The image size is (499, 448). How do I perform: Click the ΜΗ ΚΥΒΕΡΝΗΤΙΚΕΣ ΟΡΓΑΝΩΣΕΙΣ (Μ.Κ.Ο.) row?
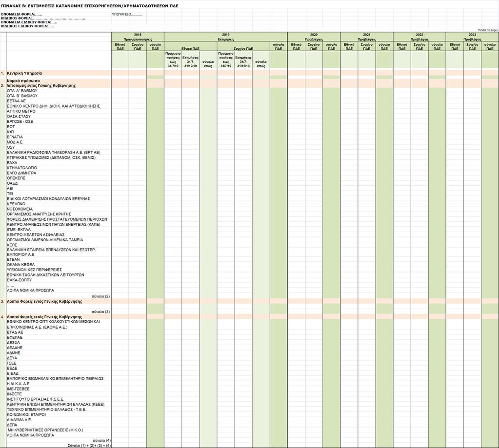click(45, 430)
